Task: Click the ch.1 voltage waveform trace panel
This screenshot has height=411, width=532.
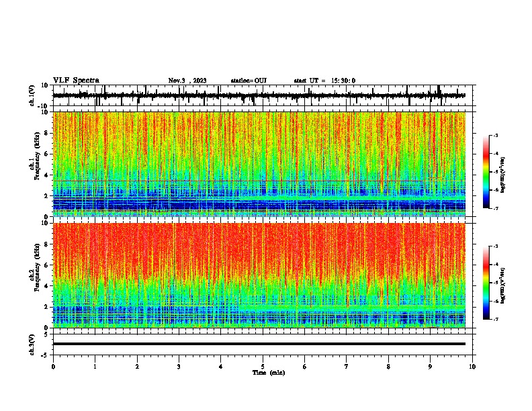Action: pos(263,95)
